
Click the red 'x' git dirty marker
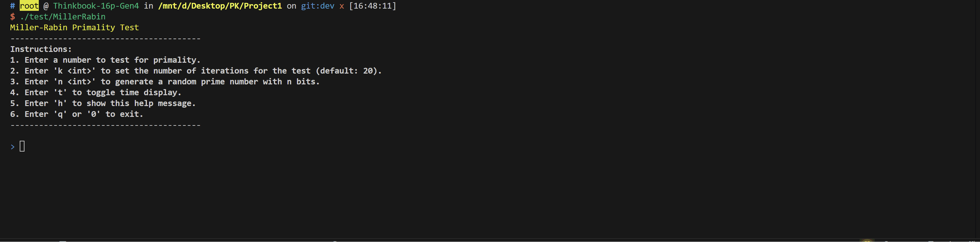(342, 6)
